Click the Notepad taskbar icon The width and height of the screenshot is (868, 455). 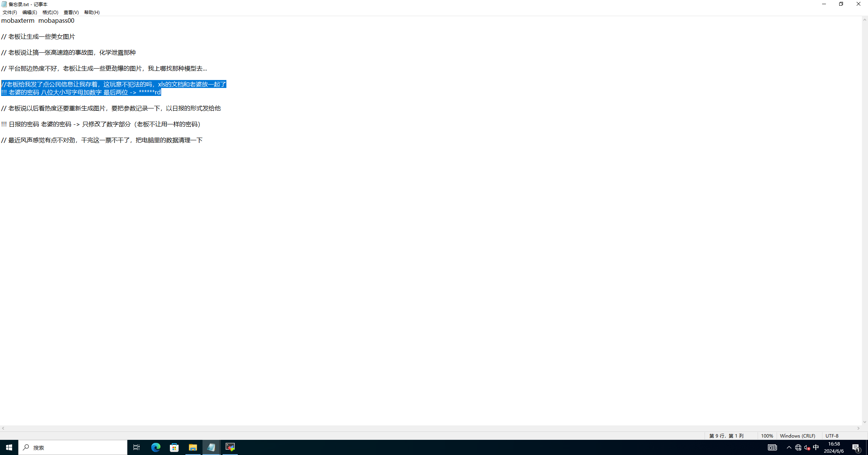(211, 447)
